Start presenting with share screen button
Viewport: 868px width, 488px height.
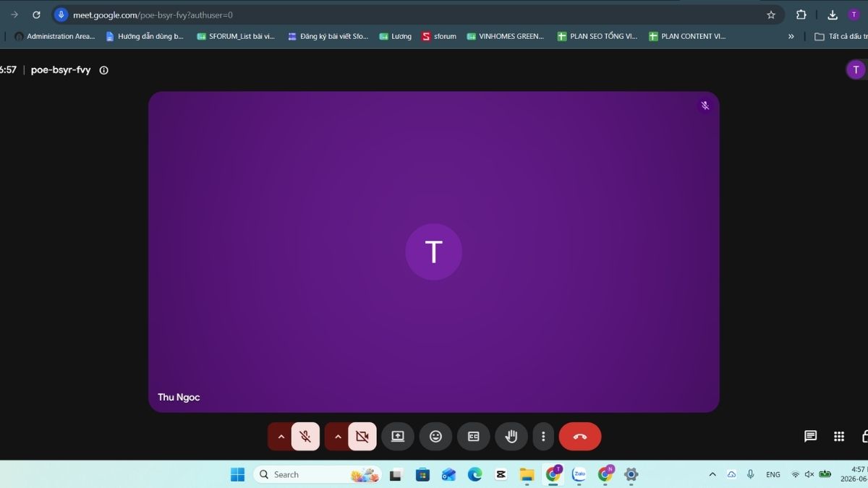[398, 437]
